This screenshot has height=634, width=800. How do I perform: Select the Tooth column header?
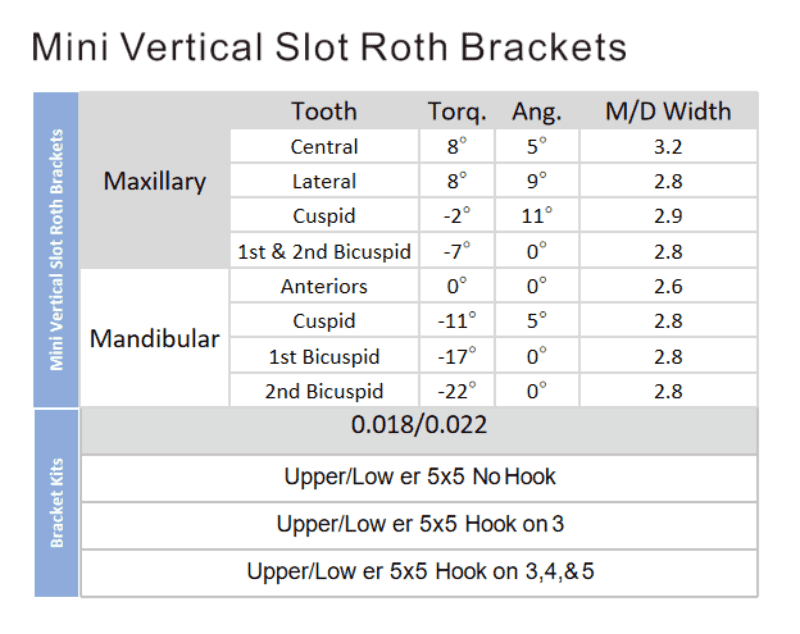pyautogui.click(x=324, y=111)
